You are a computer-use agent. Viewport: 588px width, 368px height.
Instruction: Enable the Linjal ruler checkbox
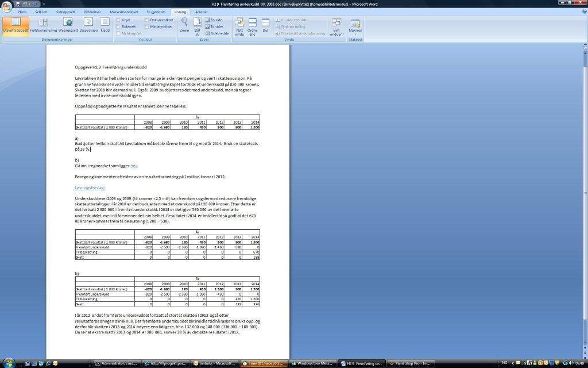[118, 20]
